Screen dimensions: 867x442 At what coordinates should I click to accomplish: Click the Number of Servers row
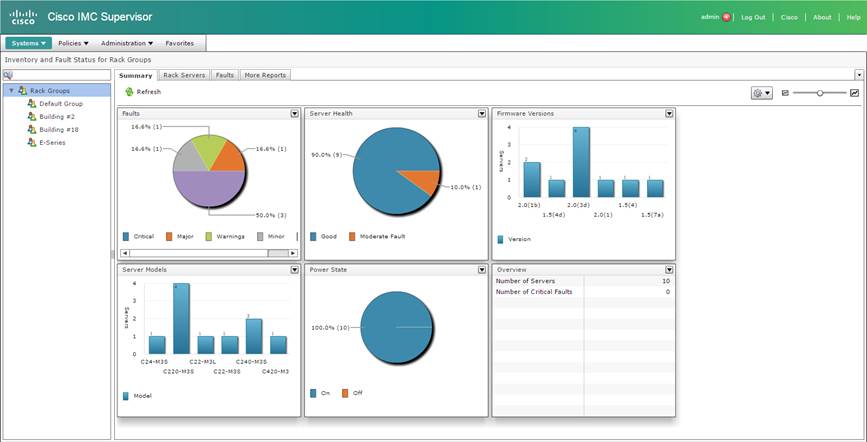click(x=583, y=281)
